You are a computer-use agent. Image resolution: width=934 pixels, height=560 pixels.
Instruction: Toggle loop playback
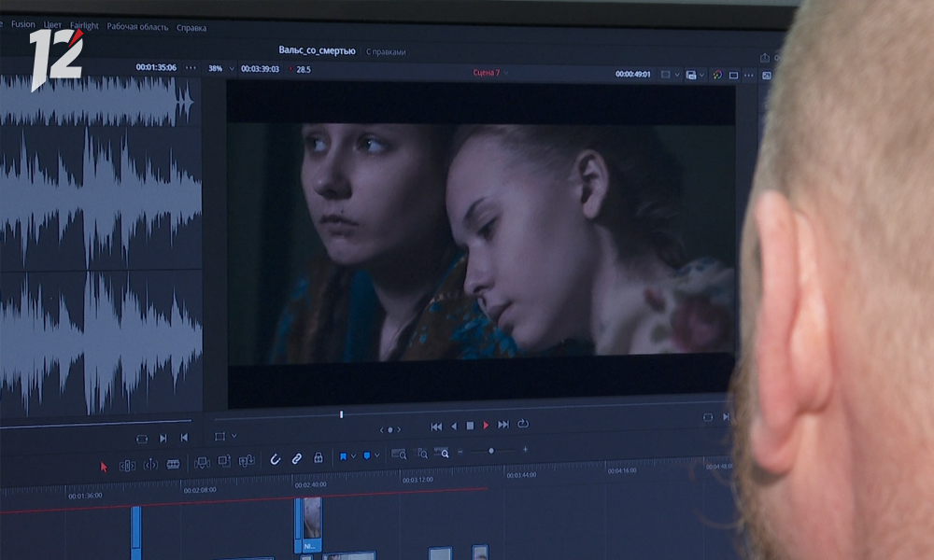[523, 424]
